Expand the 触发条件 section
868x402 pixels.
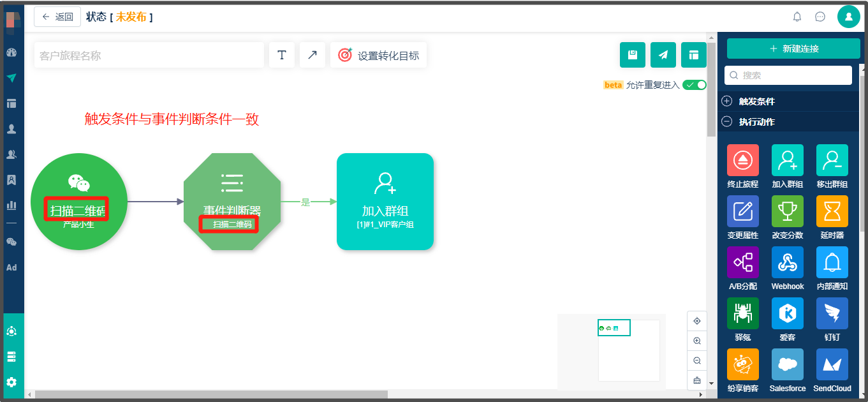[x=727, y=101]
